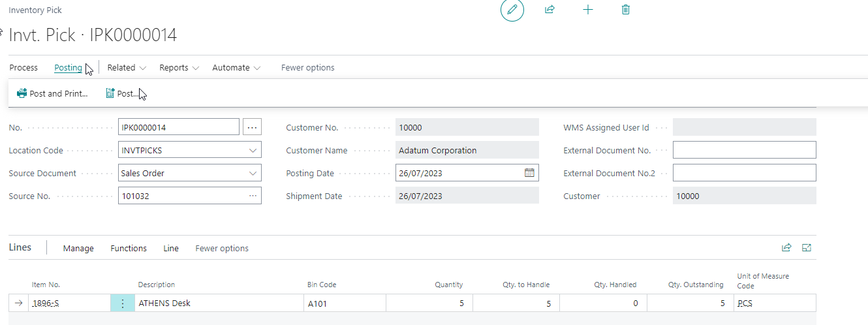Click the Qty. to Handle cell
868x325 pixels.
[516, 303]
